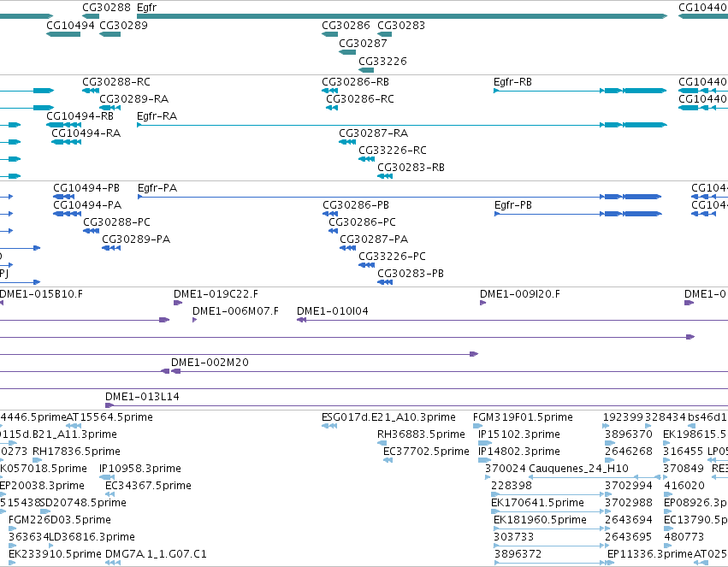
Task: Select the long teal Egfr gene bar
Action: coord(402,16)
